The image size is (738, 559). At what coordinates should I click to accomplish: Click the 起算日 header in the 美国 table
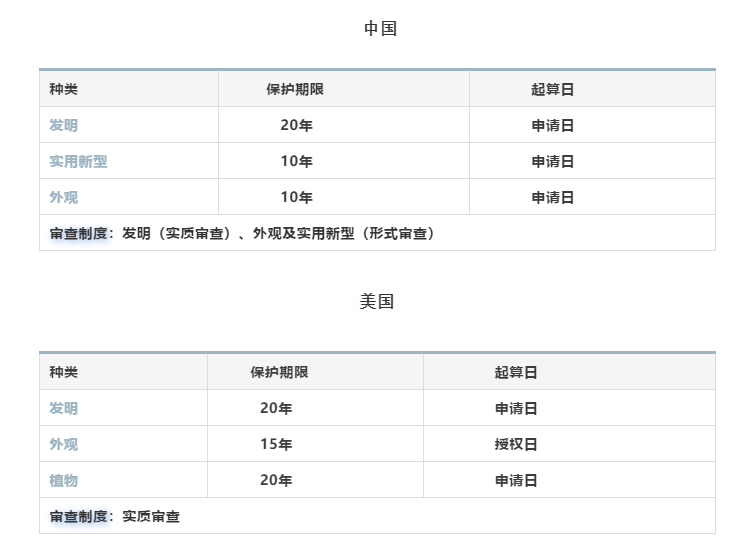click(x=516, y=373)
